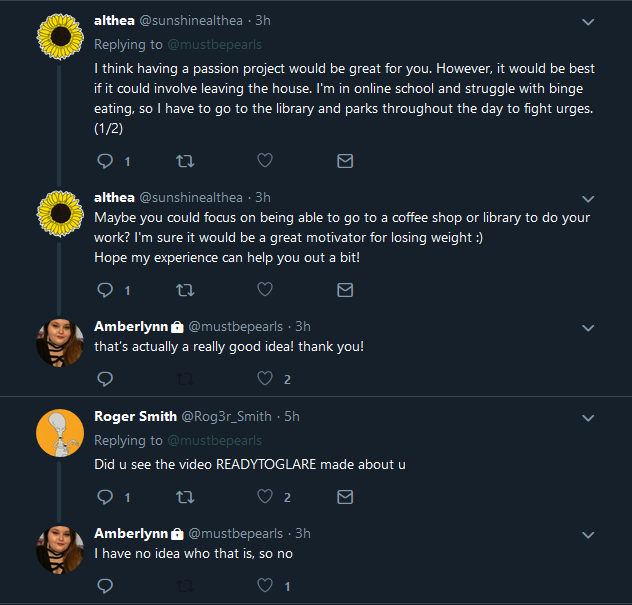Open @mustbepearls link in althea's reply header
Image resolution: width=632 pixels, height=605 pixels.
click(x=214, y=44)
